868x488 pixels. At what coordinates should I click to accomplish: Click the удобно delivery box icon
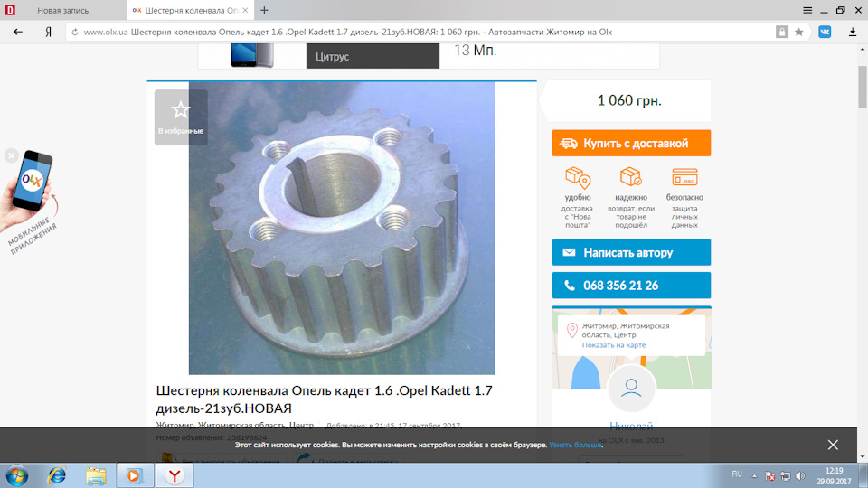pos(578,178)
